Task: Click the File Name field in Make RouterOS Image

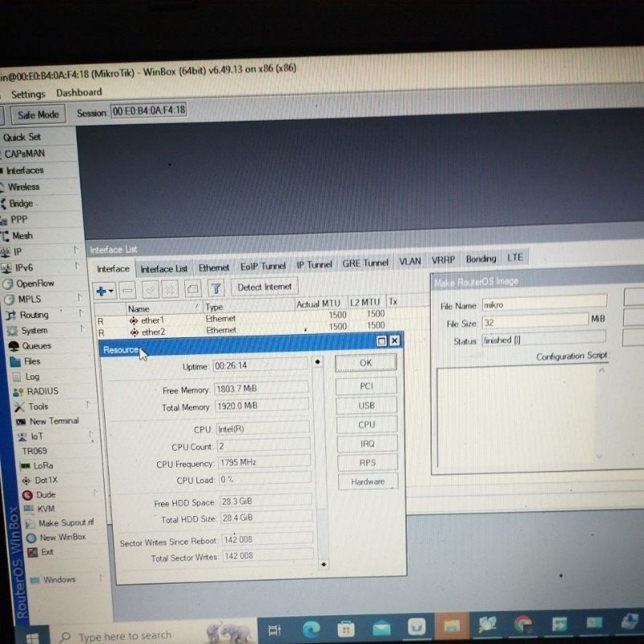Action: point(544,303)
